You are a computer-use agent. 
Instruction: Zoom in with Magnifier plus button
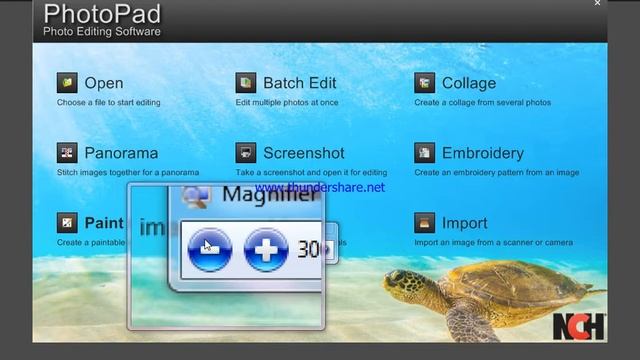click(266, 250)
